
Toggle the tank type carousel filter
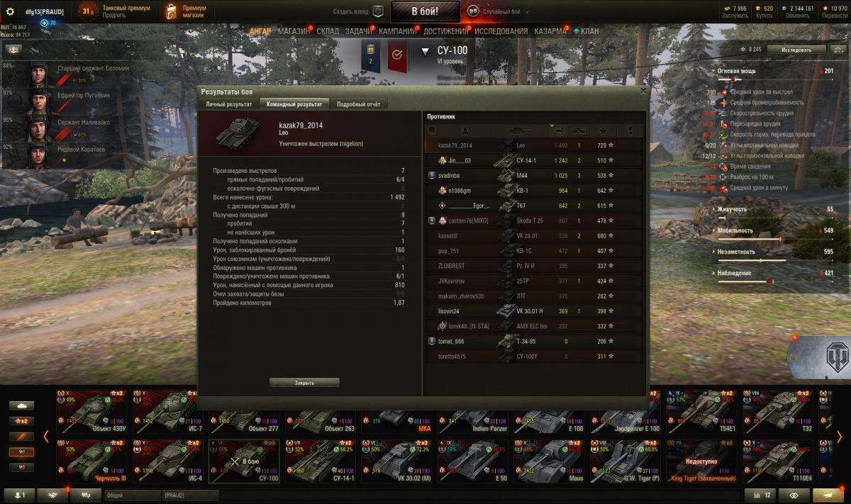pyautogui.click(x=21, y=405)
